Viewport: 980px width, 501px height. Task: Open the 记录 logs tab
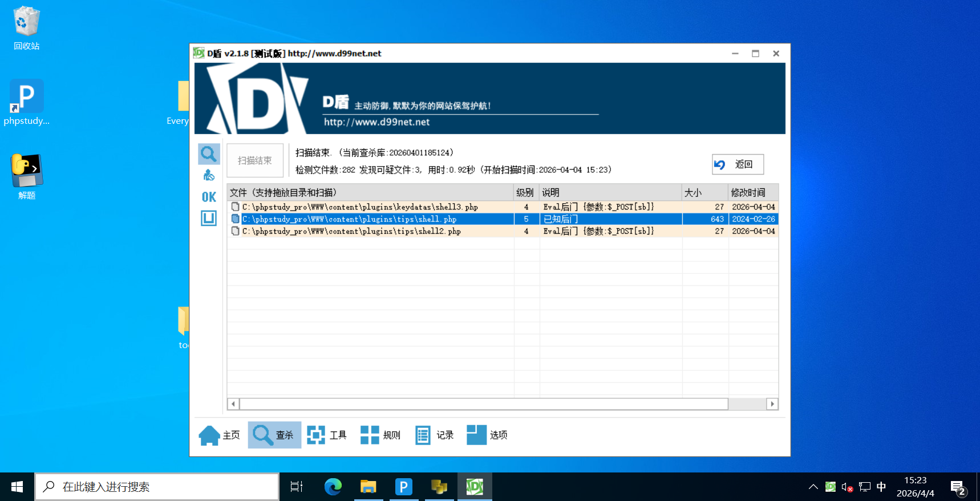click(x=434, y=435)
